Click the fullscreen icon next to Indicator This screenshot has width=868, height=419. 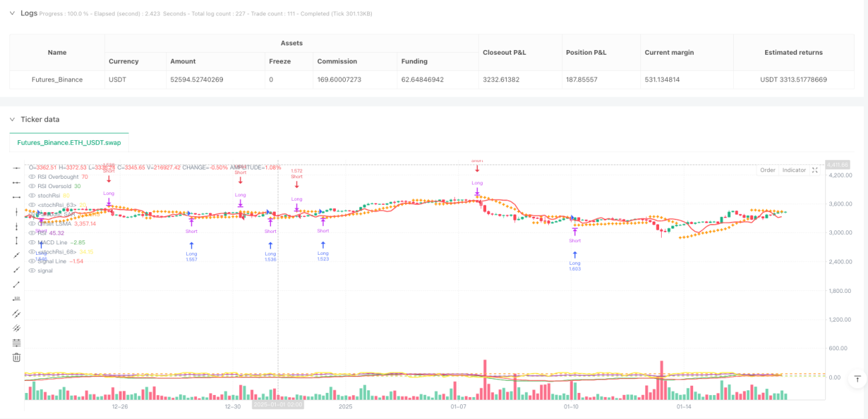coord(815,170)
